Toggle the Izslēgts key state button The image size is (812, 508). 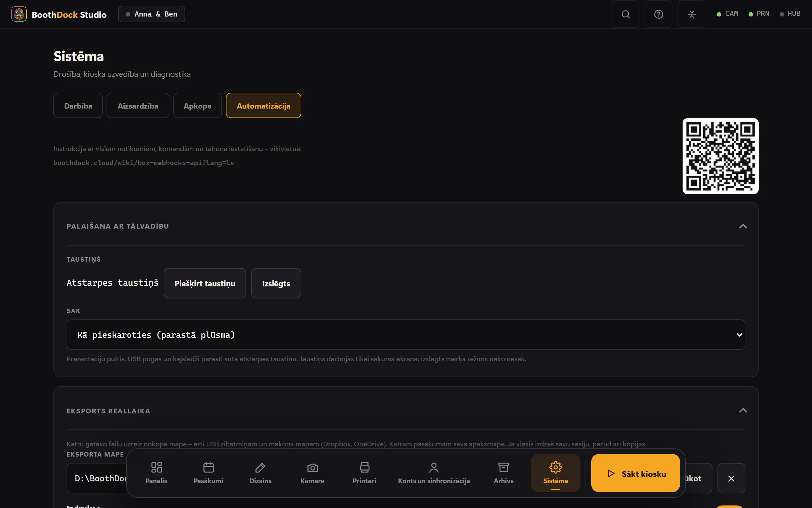(x=276, y=283)
